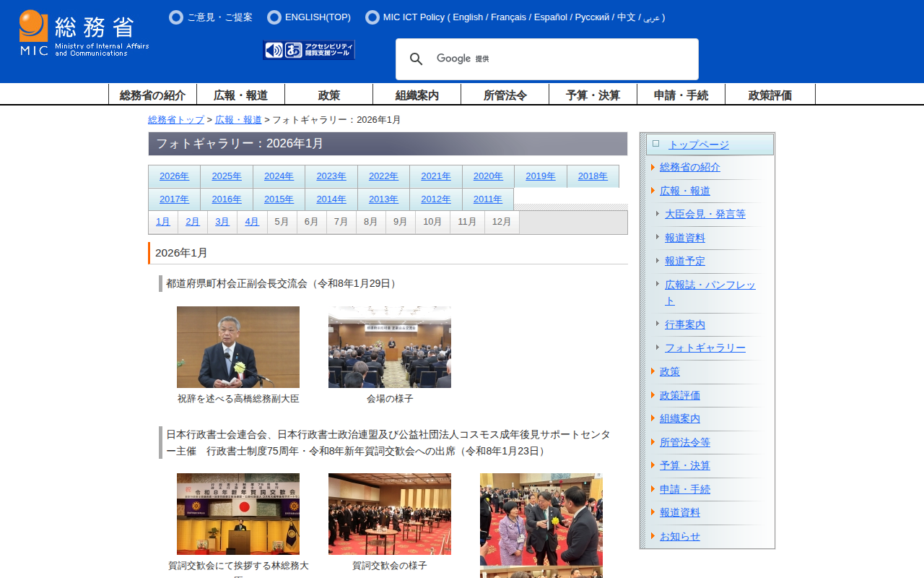
Task: Click the MIC ministry logo
Action: (84, 33)
